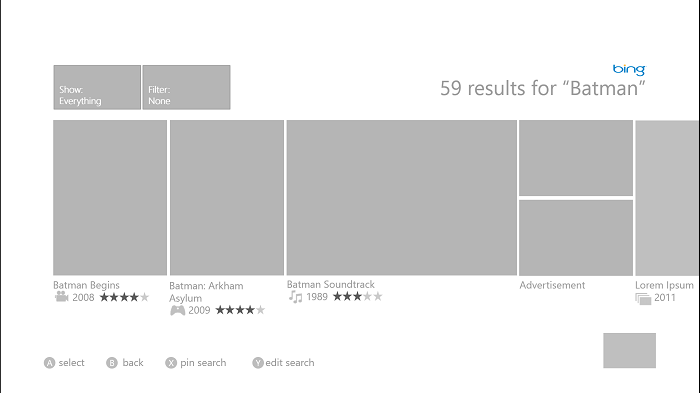Select the Lorem Ipsum tile
The image size is (700, 393).
pos(667,198)
